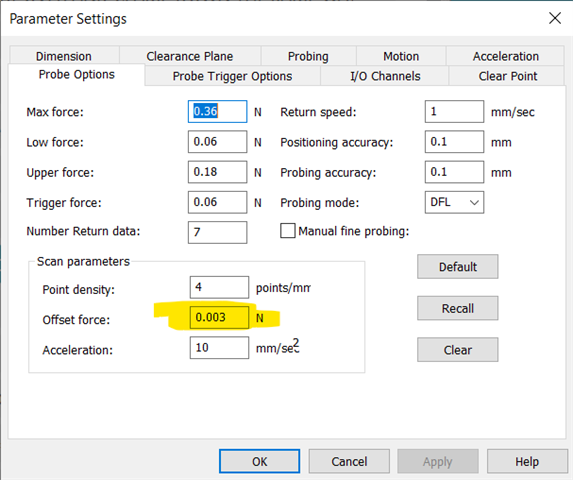Enable Manual fine probing checkbox
Viewport: 573px width, 480px height.
[288, 231]
